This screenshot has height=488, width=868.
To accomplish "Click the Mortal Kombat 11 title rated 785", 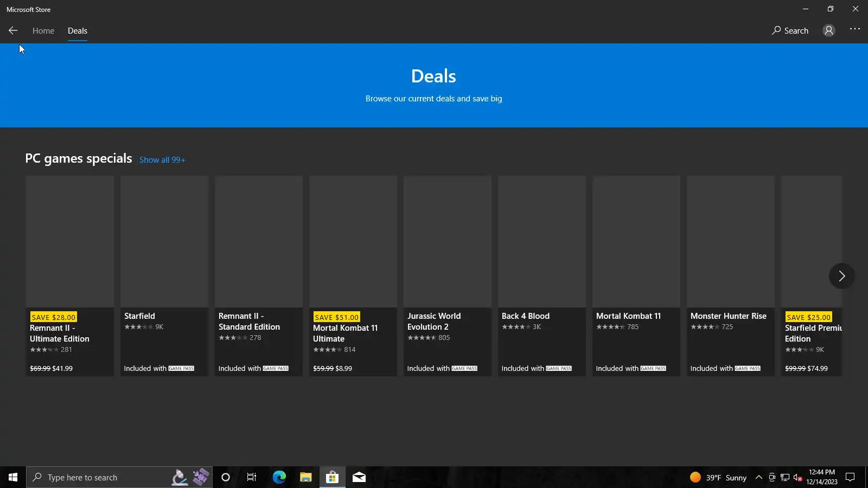I will 628,316.
